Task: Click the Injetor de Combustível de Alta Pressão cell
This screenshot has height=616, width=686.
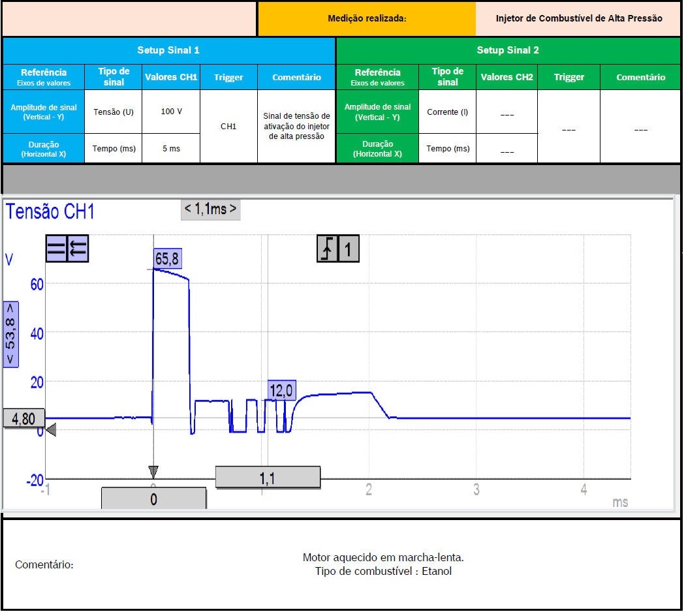Action: (578, 18)
